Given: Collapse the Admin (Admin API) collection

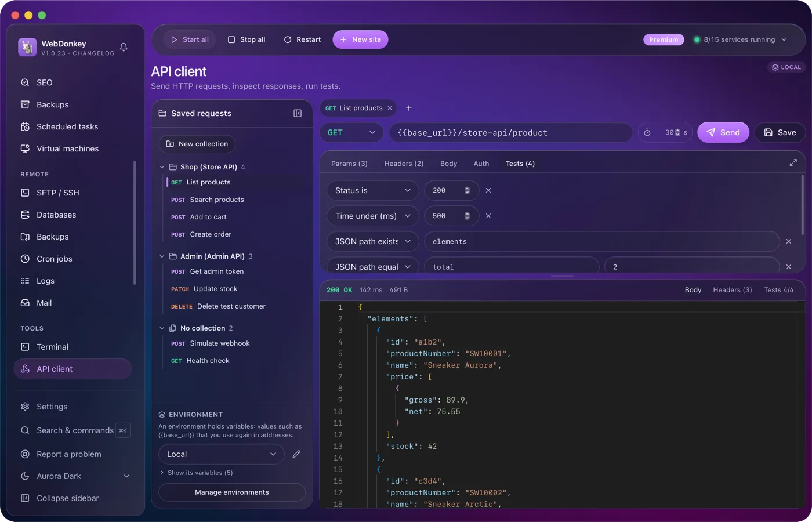Looking at the screenshot, I should pyautogui.click(x=162, y=256).
